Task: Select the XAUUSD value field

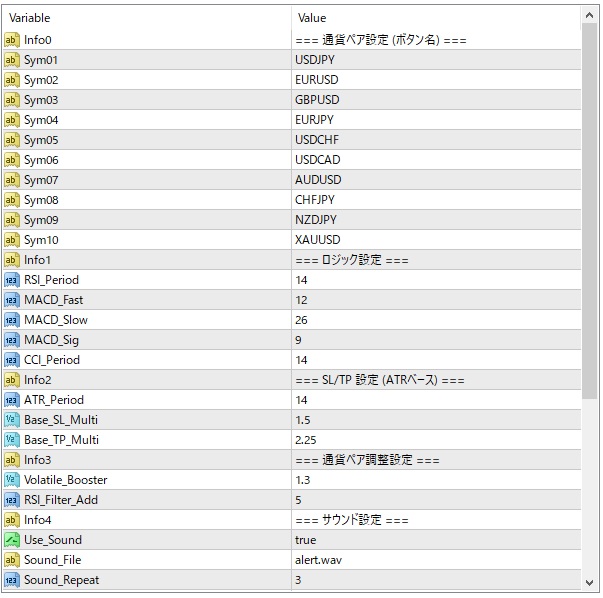Action: 317,240
